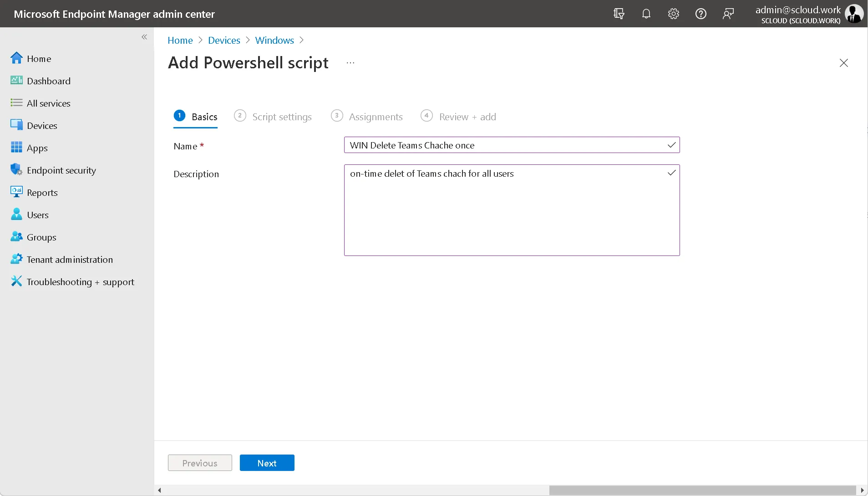Click the Reports monitor icon
The height and width of the screenshot is (496, 868).
click(x=16, y=192)
